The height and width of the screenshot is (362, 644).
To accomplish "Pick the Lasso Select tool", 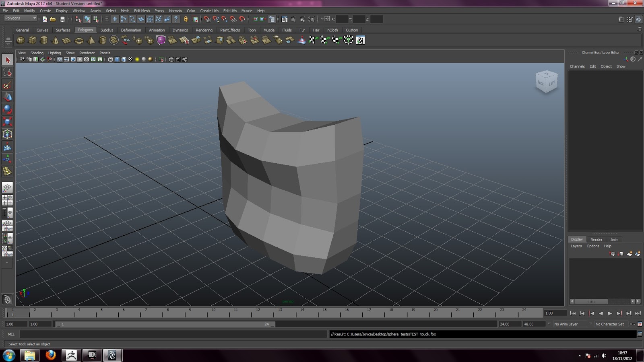I will coord(7,72).
